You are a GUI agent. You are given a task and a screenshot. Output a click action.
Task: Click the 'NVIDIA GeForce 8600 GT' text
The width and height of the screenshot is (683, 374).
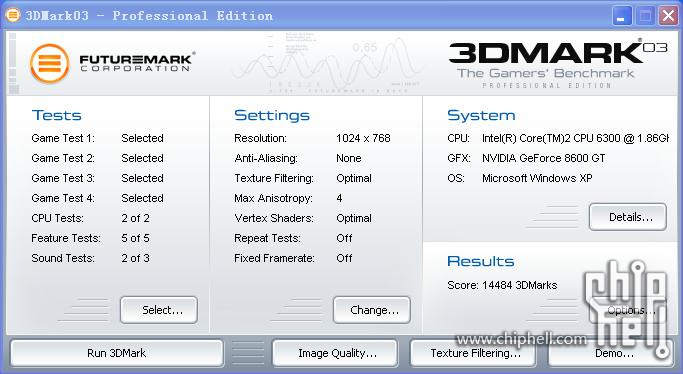pos(544,158)
